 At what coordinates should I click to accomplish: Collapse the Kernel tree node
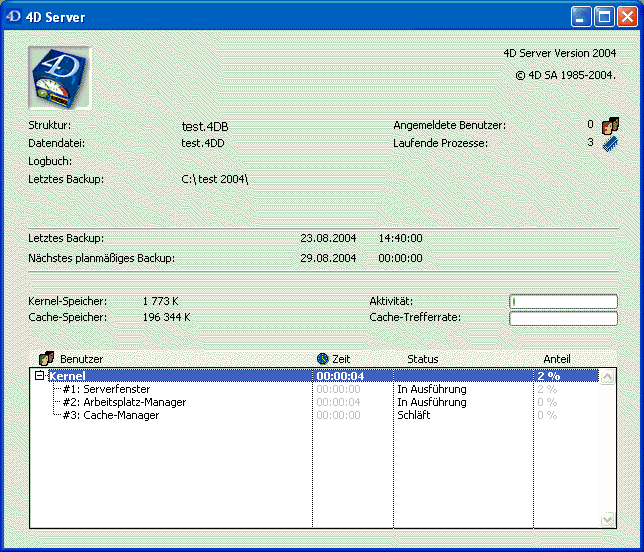tap(39, 376)
